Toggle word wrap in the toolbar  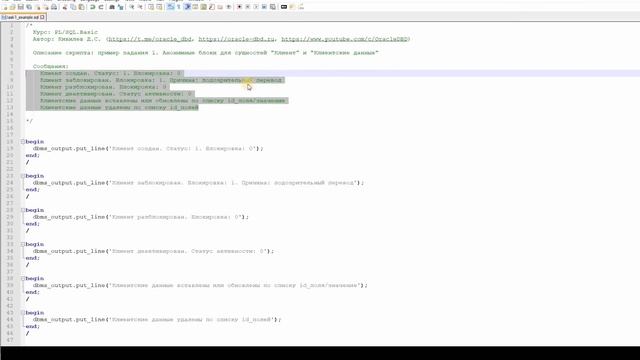pos(171,7)
